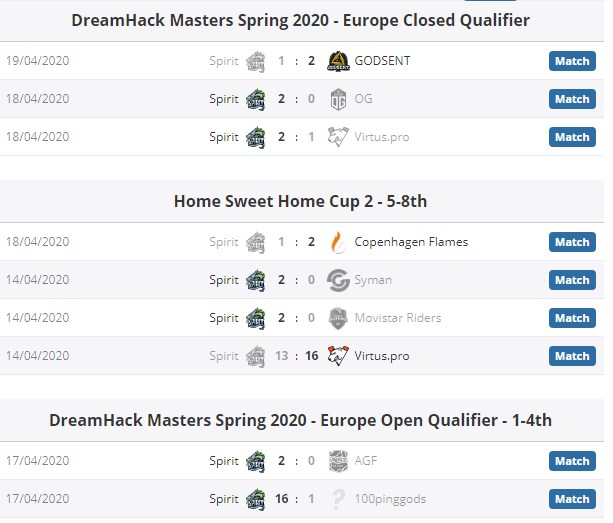613x523 pixels.
Task: Click Virtus.pro logo in the 13:16 row
Action: pos(338,356)
